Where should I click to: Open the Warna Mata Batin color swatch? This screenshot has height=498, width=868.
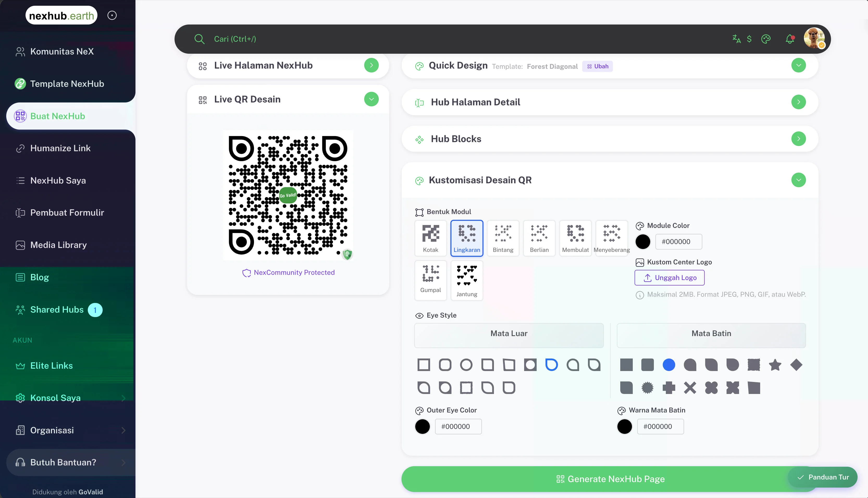pos(625,427)
